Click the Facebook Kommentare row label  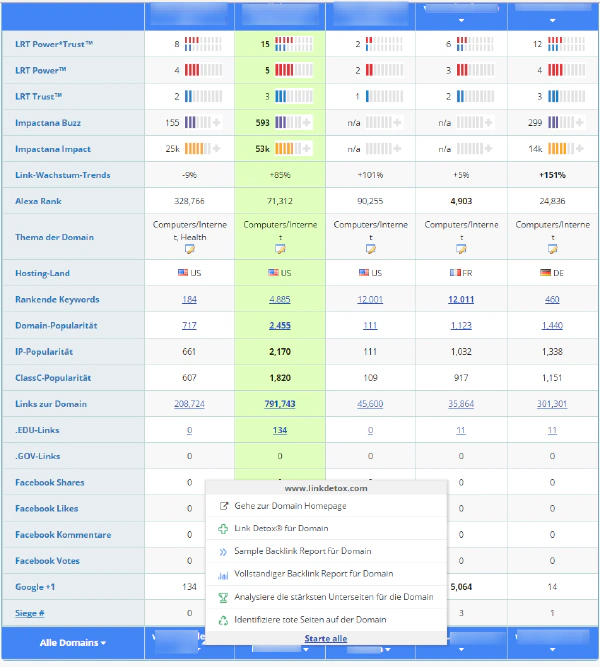pos(63,535)
